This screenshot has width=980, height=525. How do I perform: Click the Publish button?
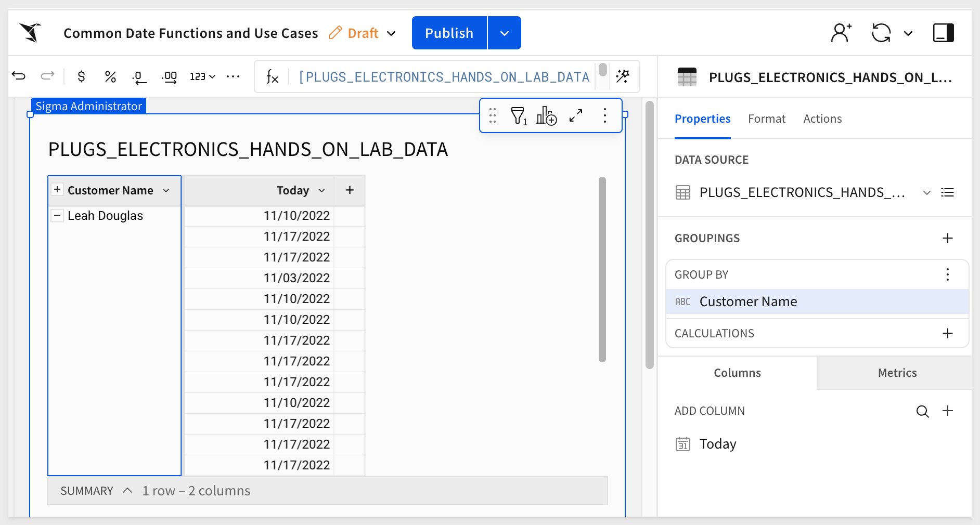click(449, 33)
